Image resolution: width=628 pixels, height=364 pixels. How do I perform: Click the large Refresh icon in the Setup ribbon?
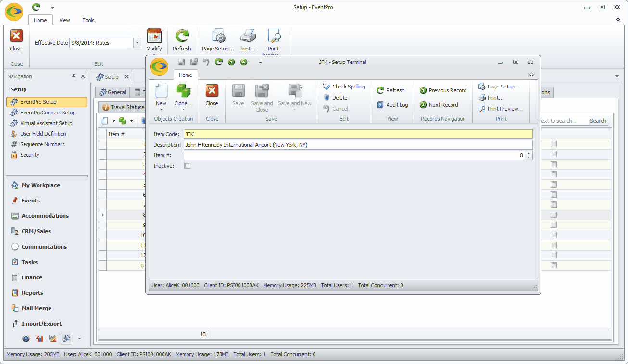tap(182, 36)
